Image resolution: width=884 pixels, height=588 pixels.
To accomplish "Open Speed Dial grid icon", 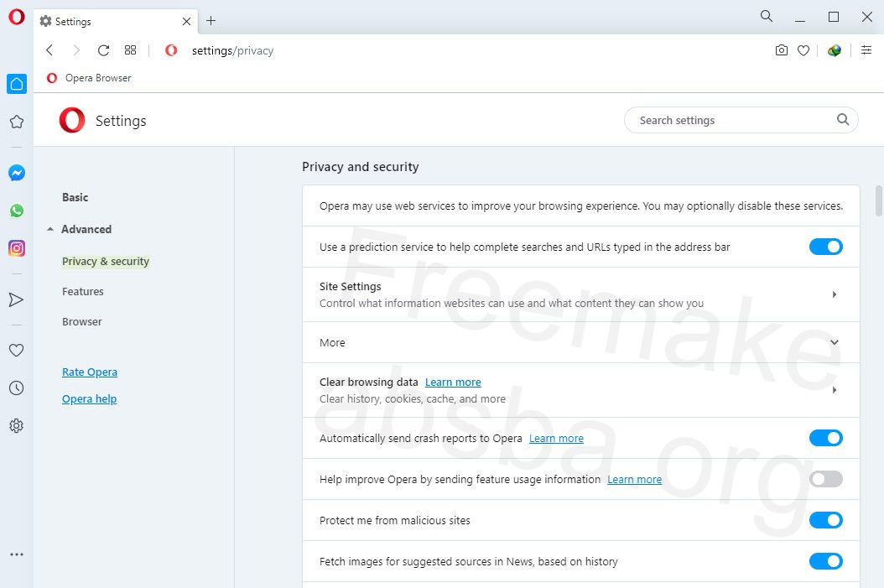I will tap(130, 50).
